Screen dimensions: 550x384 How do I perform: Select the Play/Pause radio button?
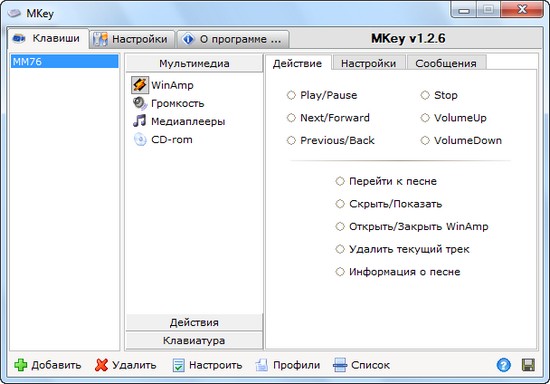click(x=291, y=95)
